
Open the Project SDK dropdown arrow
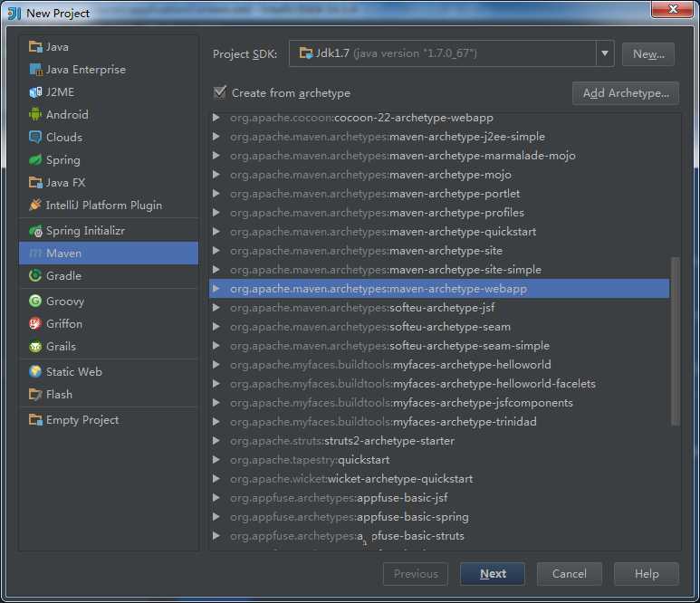605,53
